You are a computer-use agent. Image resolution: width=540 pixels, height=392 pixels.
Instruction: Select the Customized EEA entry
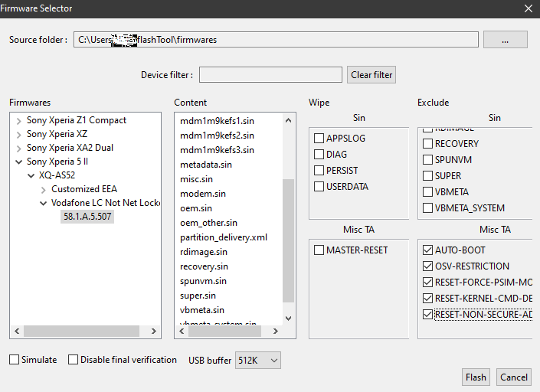pos(84,189)
